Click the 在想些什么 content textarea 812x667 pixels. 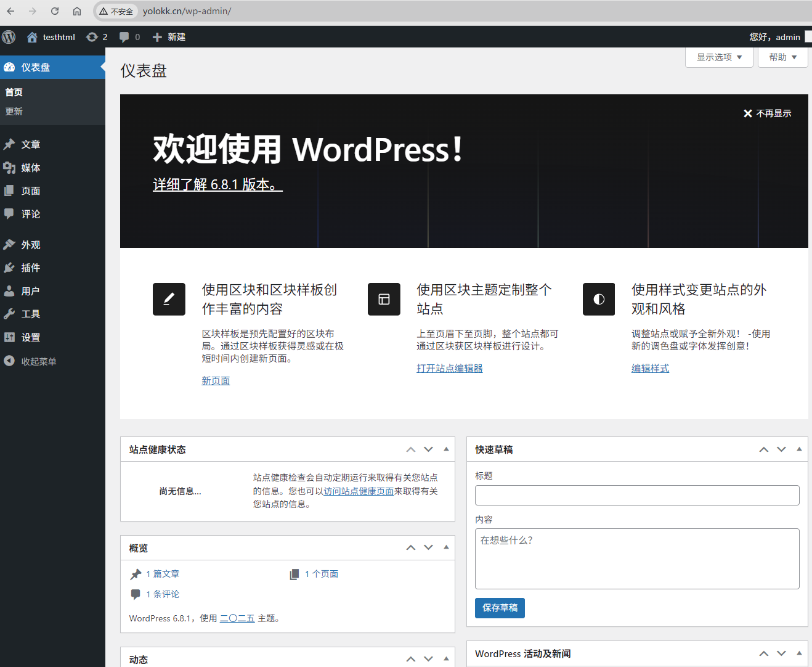click(637, 559)
